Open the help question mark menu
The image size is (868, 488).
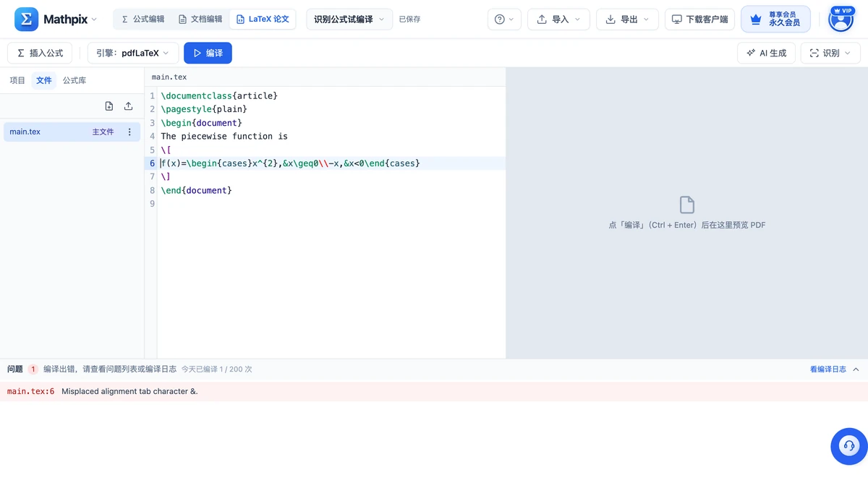tap(504, 20)
